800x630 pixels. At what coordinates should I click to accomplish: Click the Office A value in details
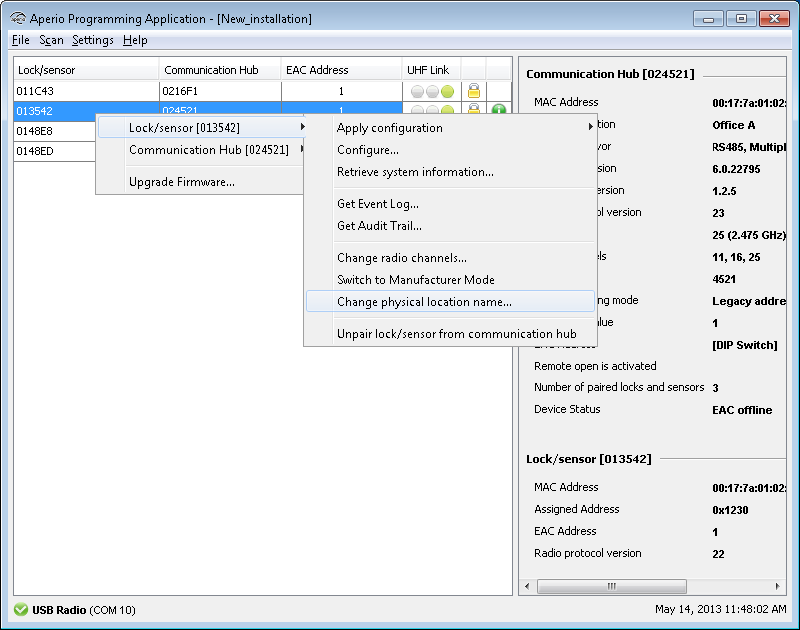734,125
